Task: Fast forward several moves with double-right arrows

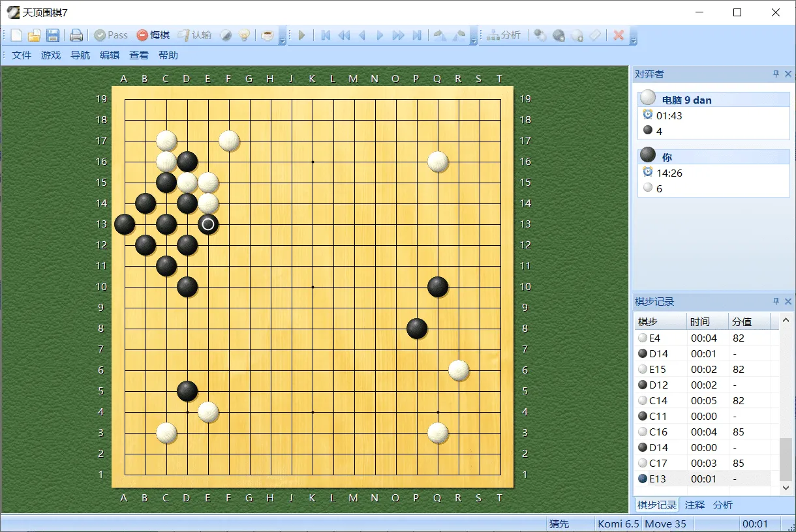Action: pos(398,35)
